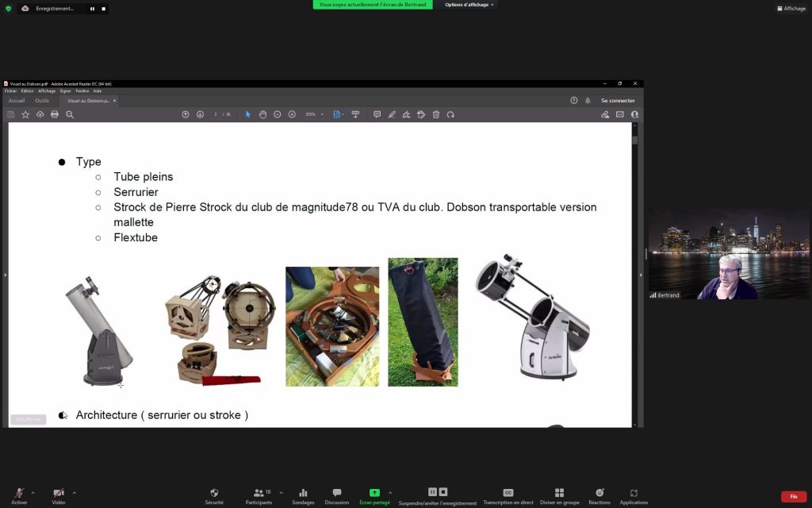This screenshot has height=508, width=812.
Task: End the meeting with the Fin button
Action: [793, 497]
